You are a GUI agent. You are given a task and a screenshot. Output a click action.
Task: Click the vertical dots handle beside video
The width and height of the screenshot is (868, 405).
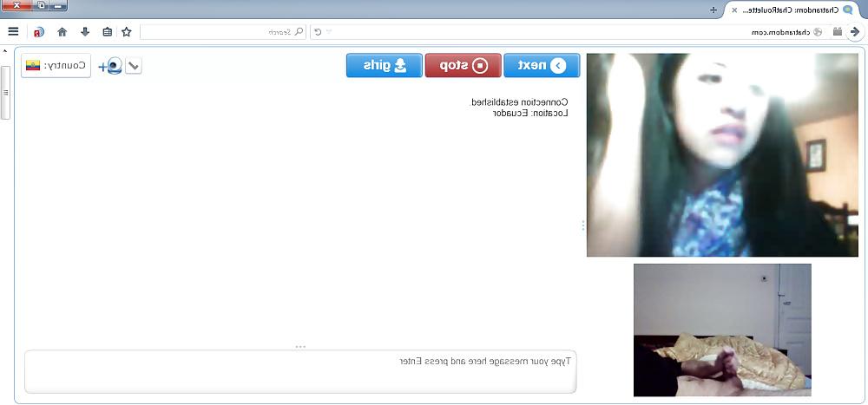(583, 225)
